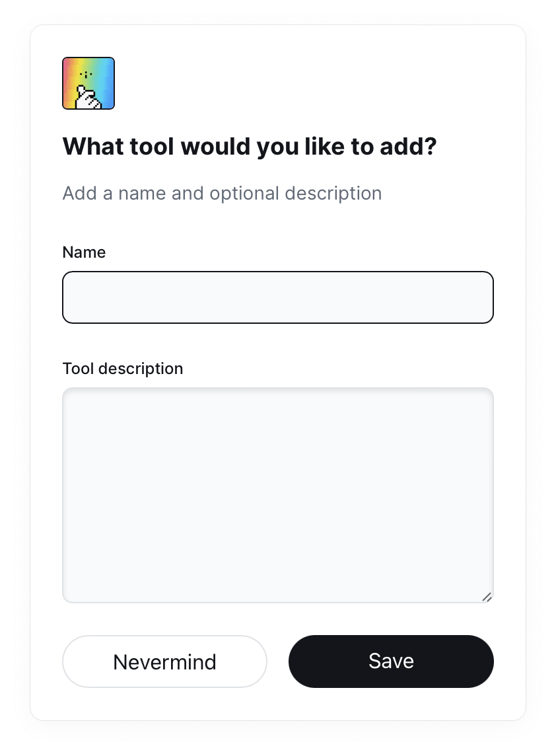This screenshot has height=756, width=556.
Task: Click the rainbow pixel hand icon
Action: [x=88, y=83]
